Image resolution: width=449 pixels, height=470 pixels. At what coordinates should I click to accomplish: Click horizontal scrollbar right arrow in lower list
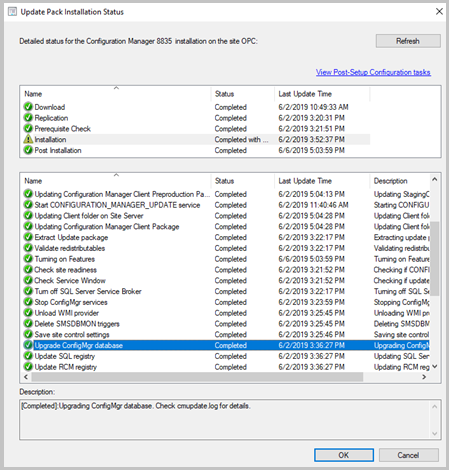point(424,377)
